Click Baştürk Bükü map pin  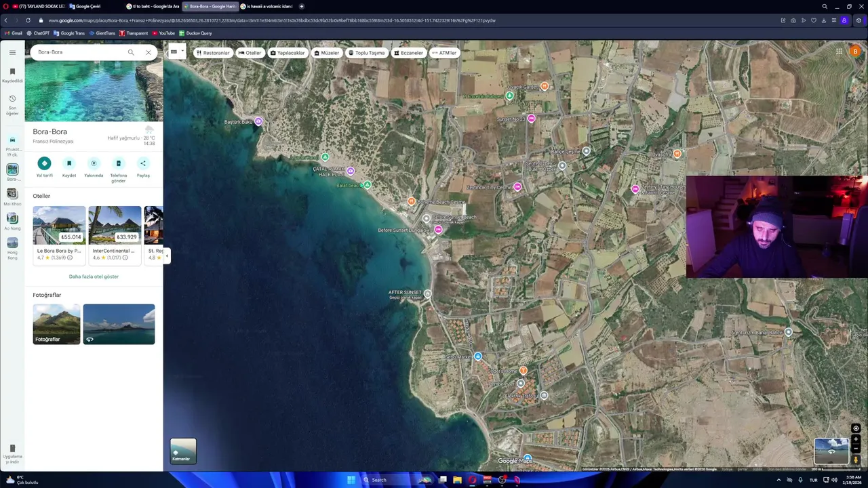coord(258,121)
